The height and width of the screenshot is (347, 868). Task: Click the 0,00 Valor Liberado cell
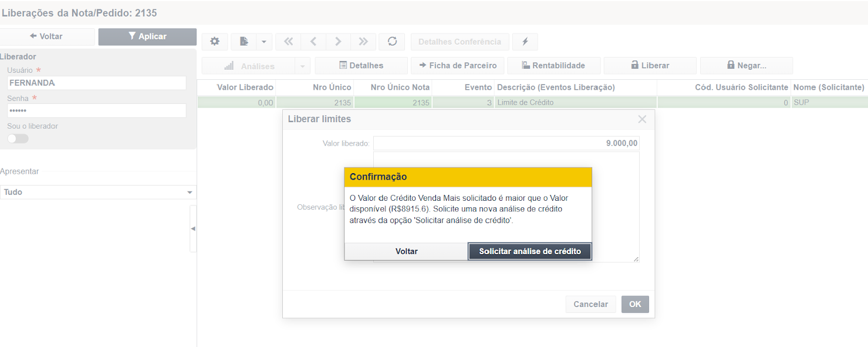tap(237, 103)
